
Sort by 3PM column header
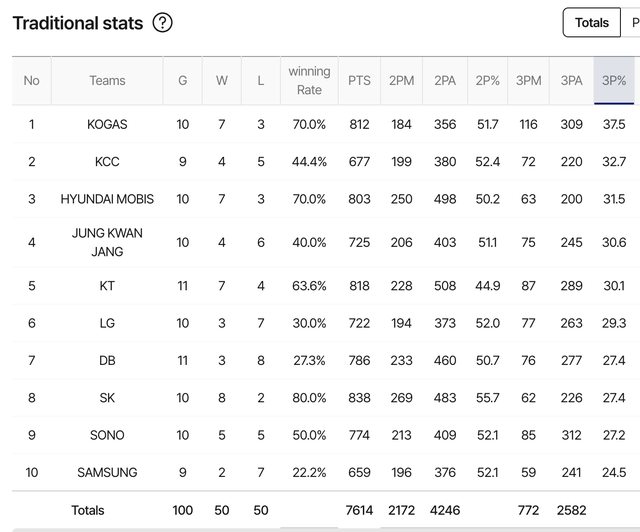pyautogui.click(x=528, y=81)
